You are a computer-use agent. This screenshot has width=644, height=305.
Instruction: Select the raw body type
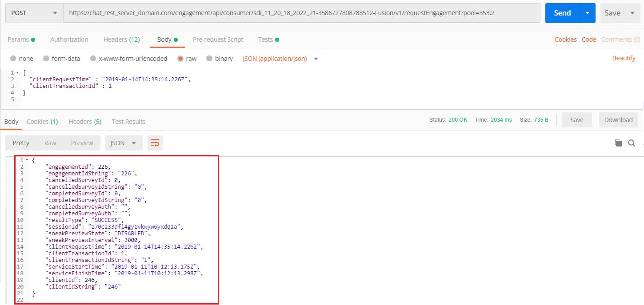[187, 59]
